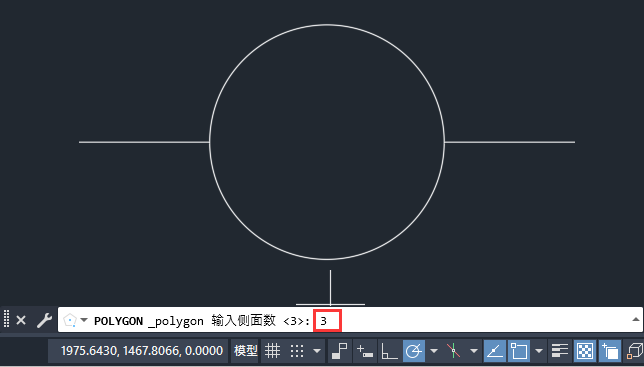Toggle snap mode dots icon
Image resolution: width=644 pixels, height=367 pixels.
click(297, 351)
